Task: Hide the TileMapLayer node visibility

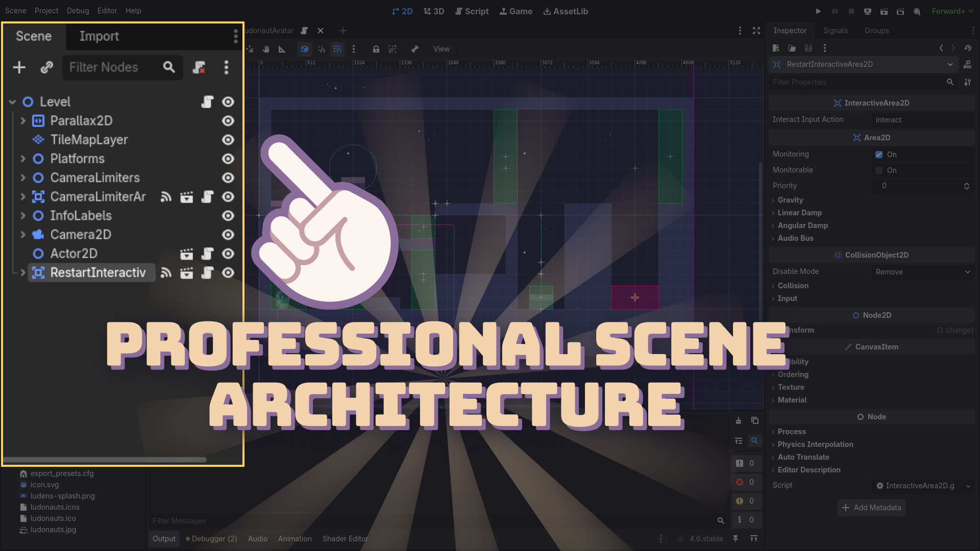Action: point(228,140)
